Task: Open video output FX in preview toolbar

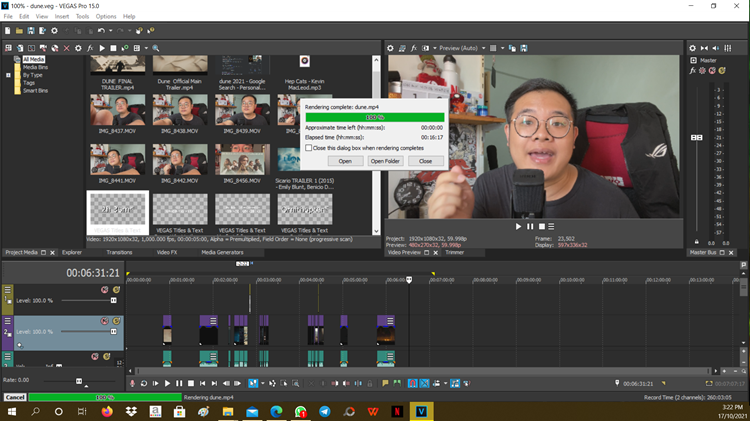Action: [x=414, y=48]
